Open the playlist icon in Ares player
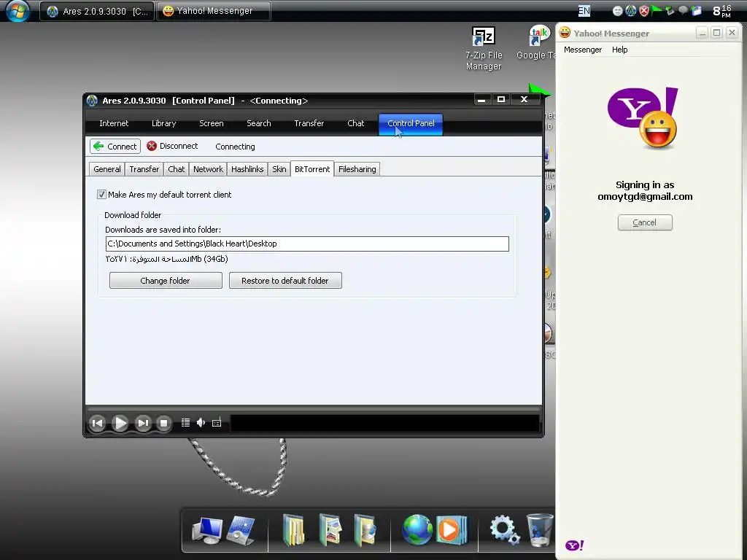Screen dimensions: 747x560 tap(185, 422)
